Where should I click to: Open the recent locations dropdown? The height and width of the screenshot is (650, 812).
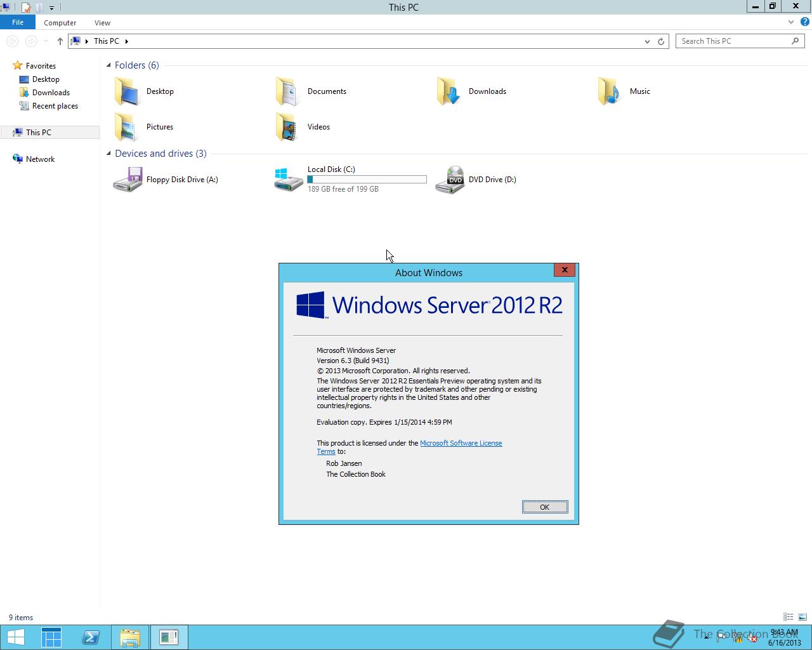46,41
